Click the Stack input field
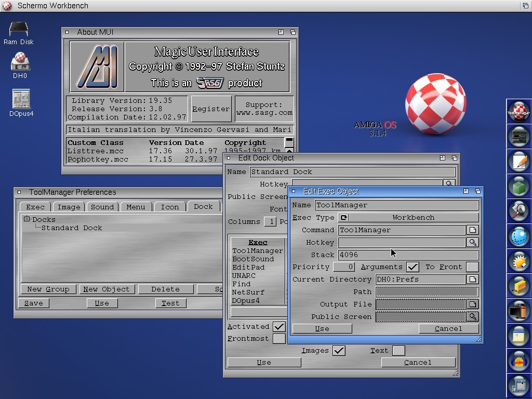 408,255
